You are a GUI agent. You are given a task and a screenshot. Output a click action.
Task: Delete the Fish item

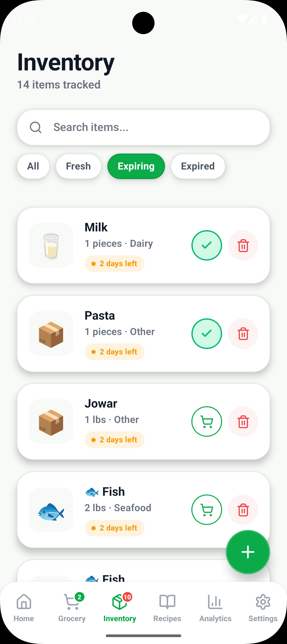pos(243,510)
